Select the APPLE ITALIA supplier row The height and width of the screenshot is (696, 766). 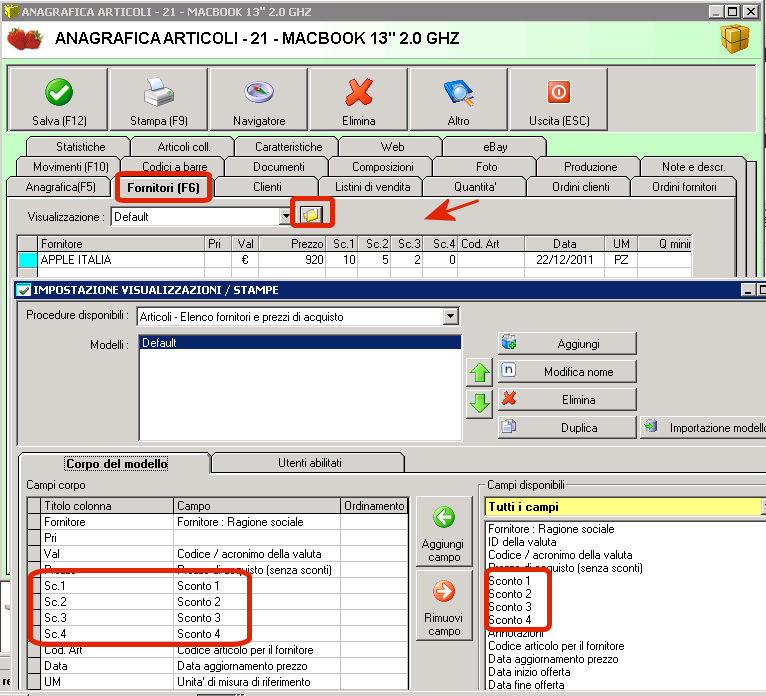354,260
